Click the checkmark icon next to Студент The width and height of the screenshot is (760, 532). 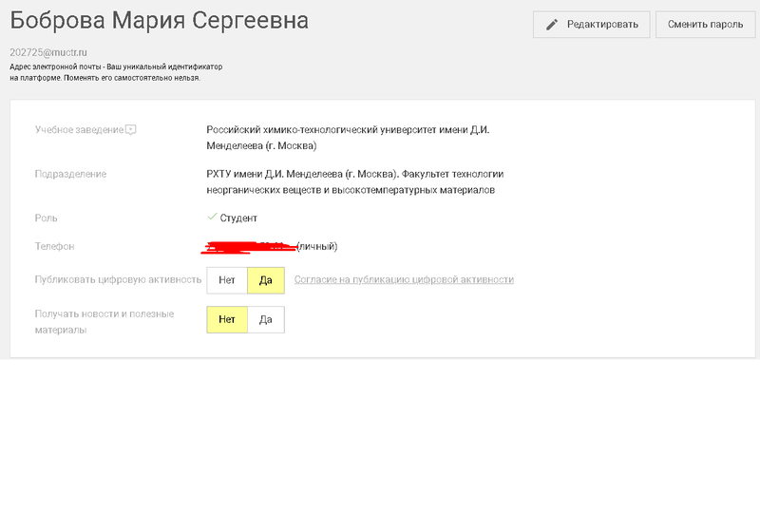tap(212, 218)
